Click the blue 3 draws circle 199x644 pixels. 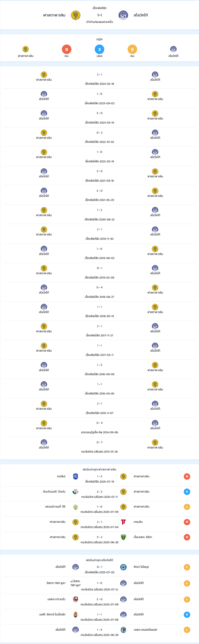[x=99, y=49]
